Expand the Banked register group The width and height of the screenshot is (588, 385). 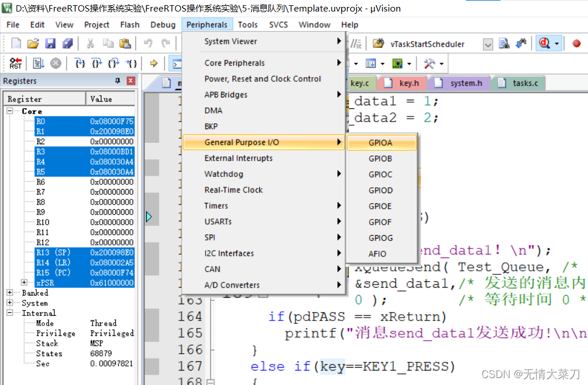pos(10,292)
